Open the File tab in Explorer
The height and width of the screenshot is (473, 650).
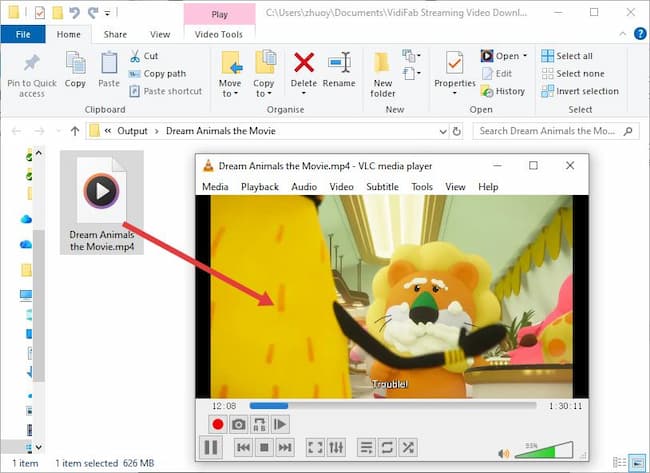pyautogui.click(x=23, y=34)
